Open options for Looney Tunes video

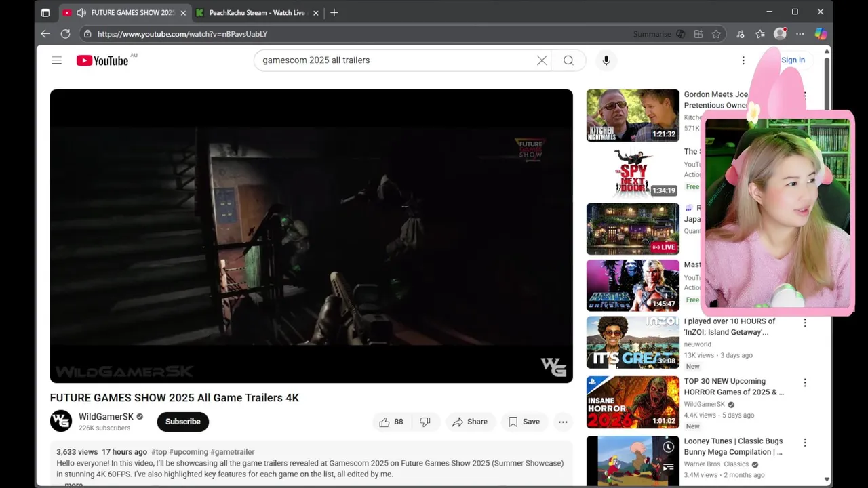point(805,443)
